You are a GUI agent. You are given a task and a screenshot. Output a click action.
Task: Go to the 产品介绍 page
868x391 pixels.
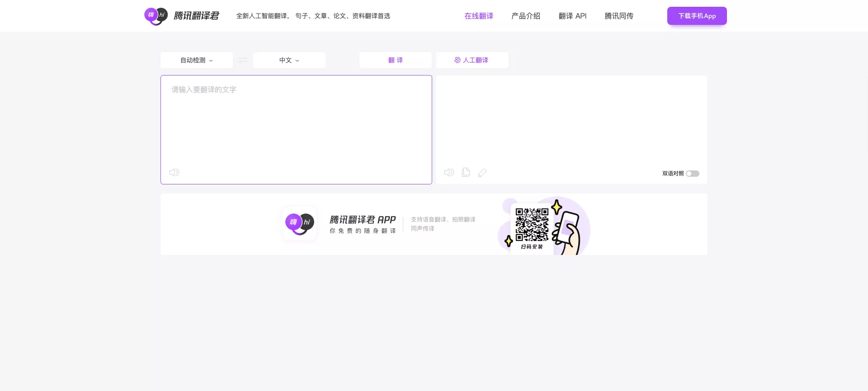(525, 16)
